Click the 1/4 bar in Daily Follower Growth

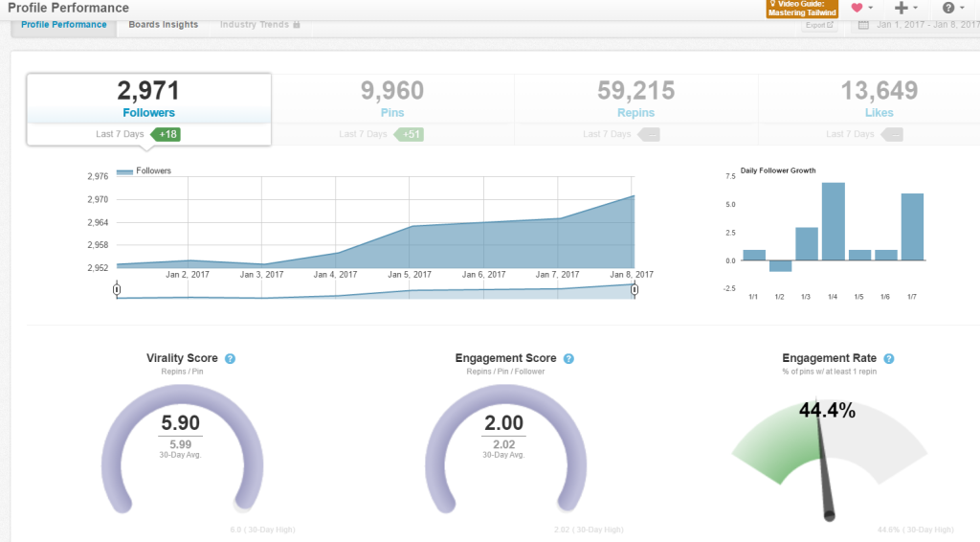click(834, 221)
